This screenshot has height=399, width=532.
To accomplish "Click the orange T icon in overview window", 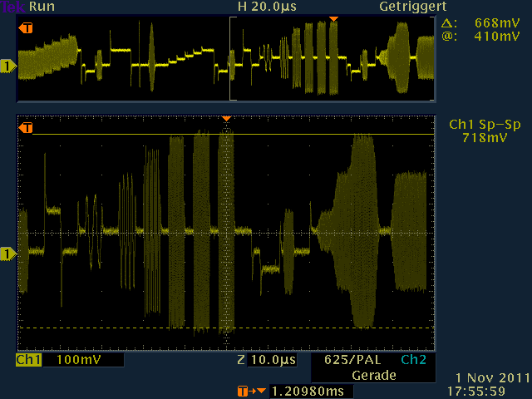I will (26, 28).
